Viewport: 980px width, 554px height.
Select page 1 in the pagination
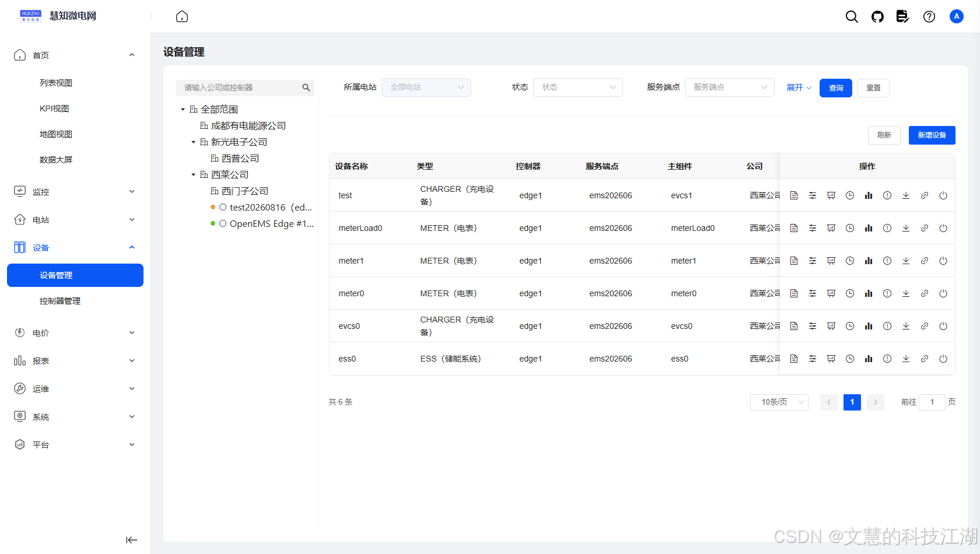[x=852, y=402]
